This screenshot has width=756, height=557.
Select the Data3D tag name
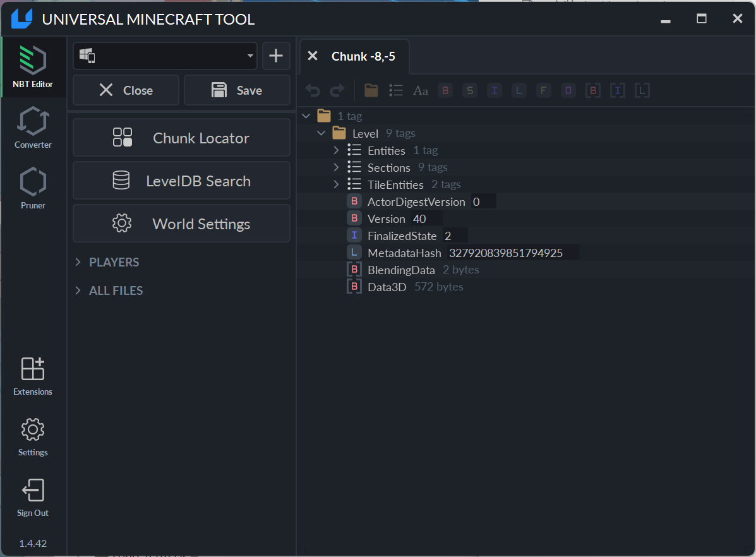pyautogui.click(x=387, y=287)
